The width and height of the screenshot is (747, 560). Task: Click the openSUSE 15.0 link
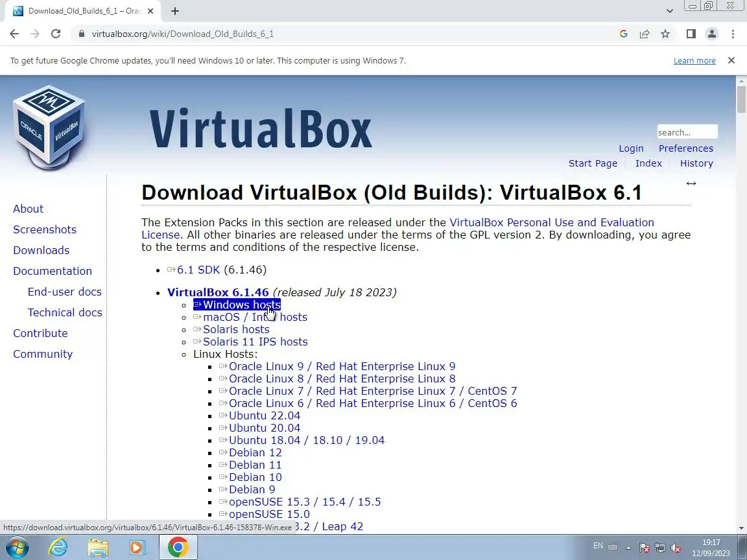coord(264,514)
